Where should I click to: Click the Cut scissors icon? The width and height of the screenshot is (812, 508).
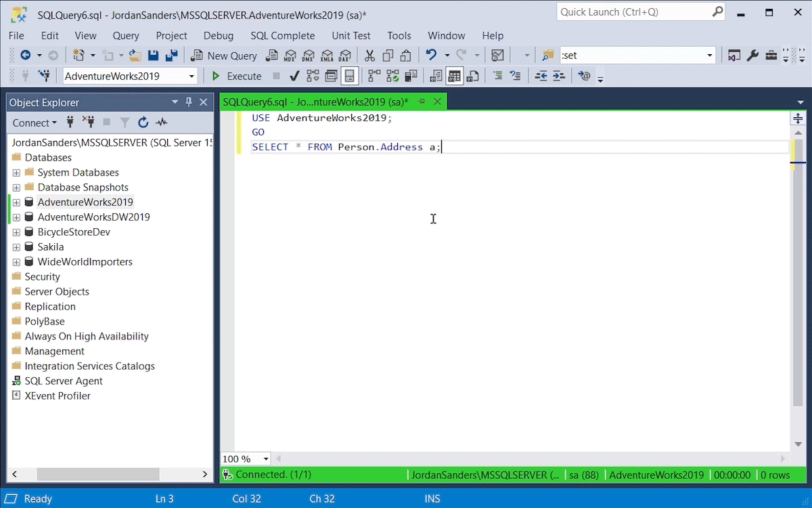pos(369,56)
